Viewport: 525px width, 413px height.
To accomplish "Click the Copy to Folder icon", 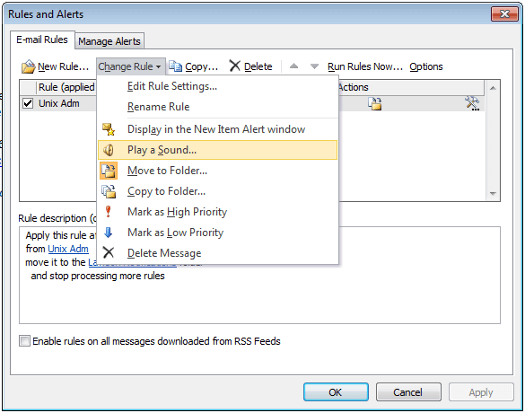I will pos(108,192).
